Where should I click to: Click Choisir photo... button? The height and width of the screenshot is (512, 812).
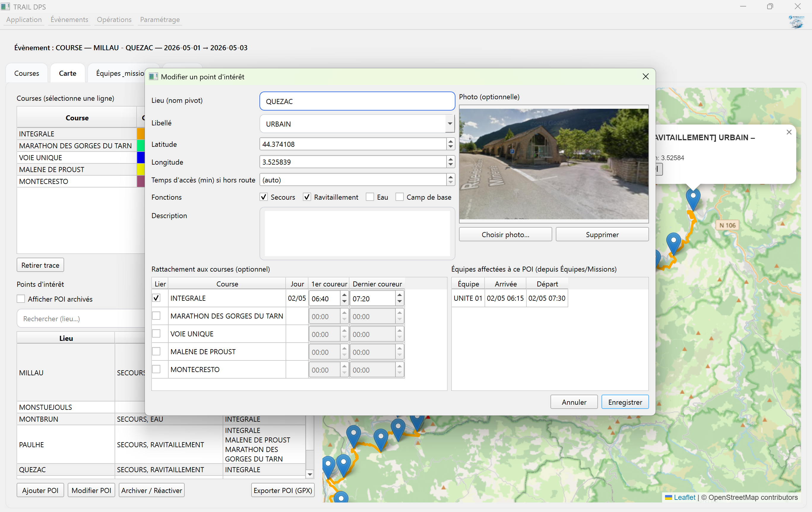(x=505, y=234)
